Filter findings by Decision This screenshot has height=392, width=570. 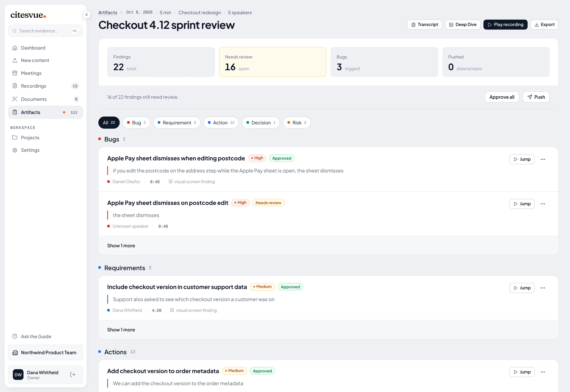point(261,123)
